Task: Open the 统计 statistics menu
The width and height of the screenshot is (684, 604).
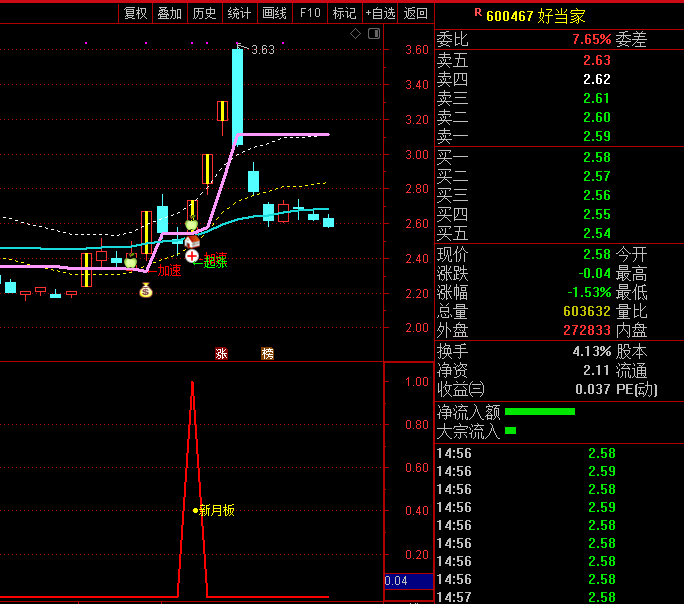Action: (x=239, y=13)
